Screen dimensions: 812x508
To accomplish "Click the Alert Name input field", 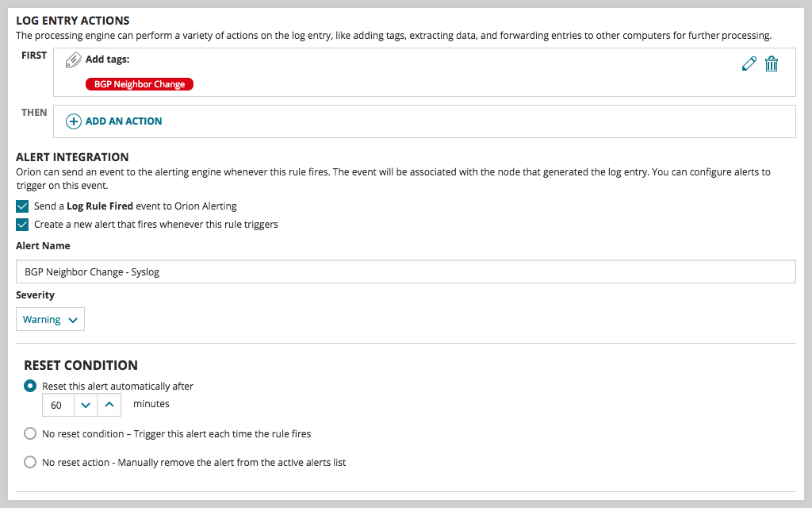I will (396, 271).
